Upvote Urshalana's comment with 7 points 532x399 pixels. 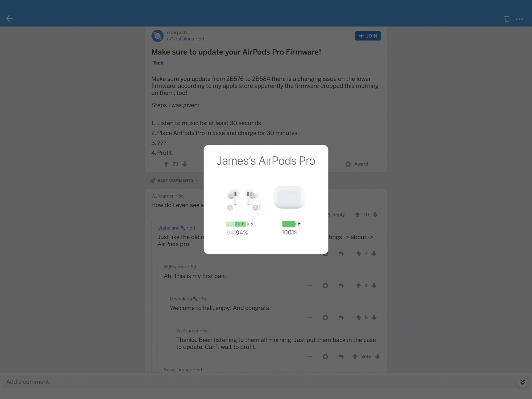click(359, 254)
